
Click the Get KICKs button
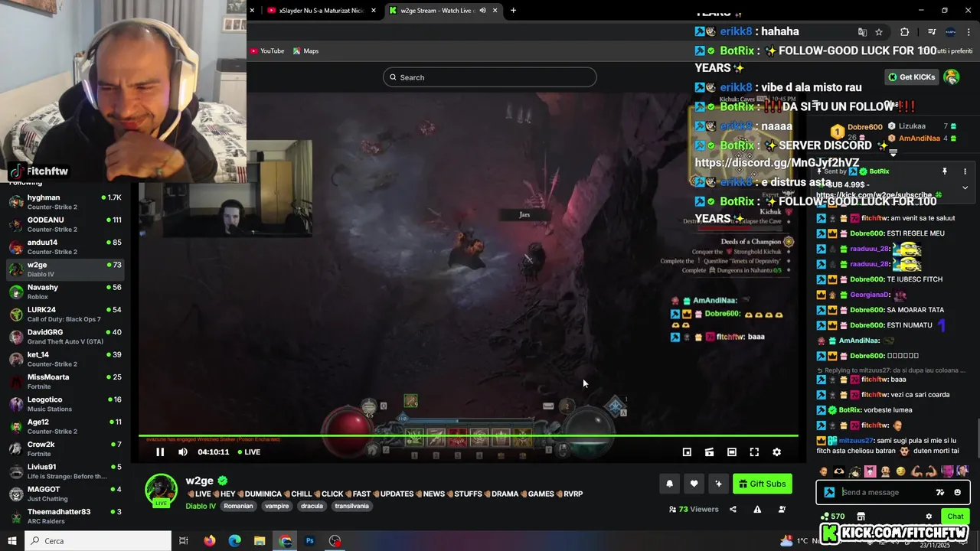(911, 77)
